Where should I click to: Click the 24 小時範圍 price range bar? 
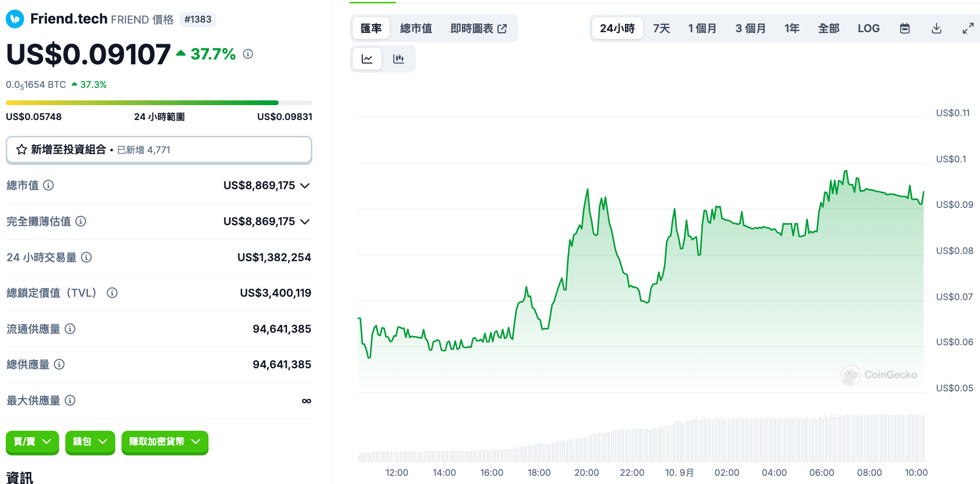159,103
